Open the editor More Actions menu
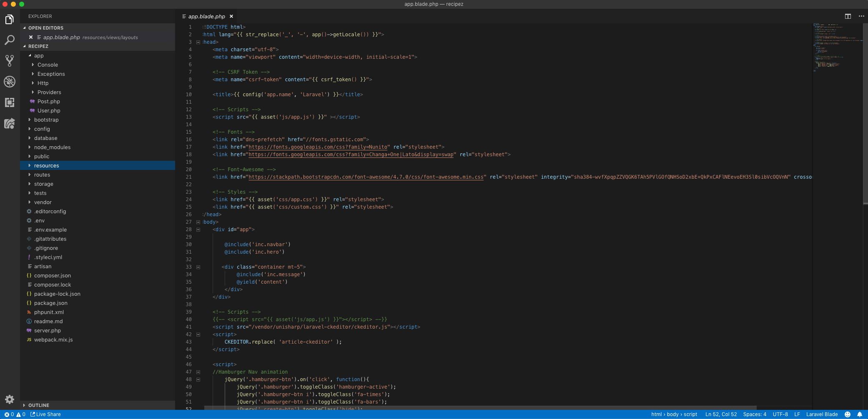868x419 pixels. (861, 16)
